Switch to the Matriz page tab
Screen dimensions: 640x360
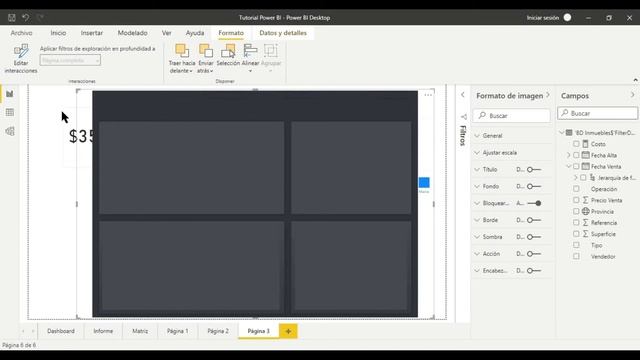pyautogui.click(x=140, y=331)
